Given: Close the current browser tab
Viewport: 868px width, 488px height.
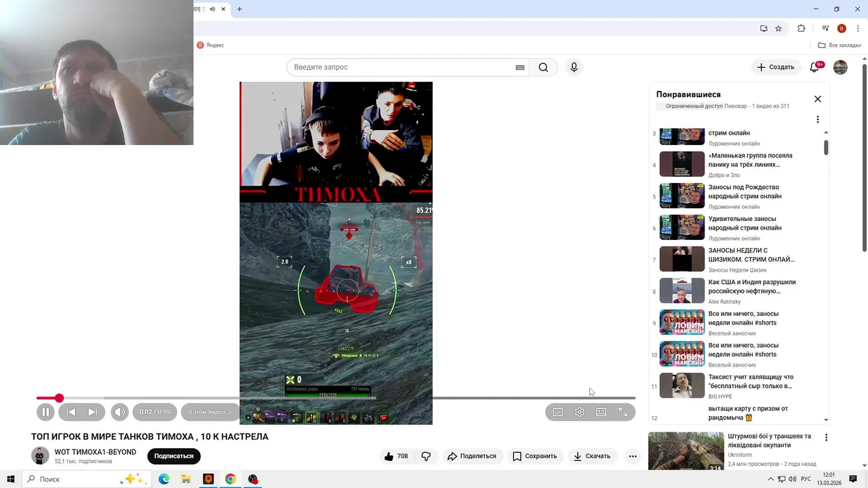Looking at the screenshot, I should [x=223, y=9].
